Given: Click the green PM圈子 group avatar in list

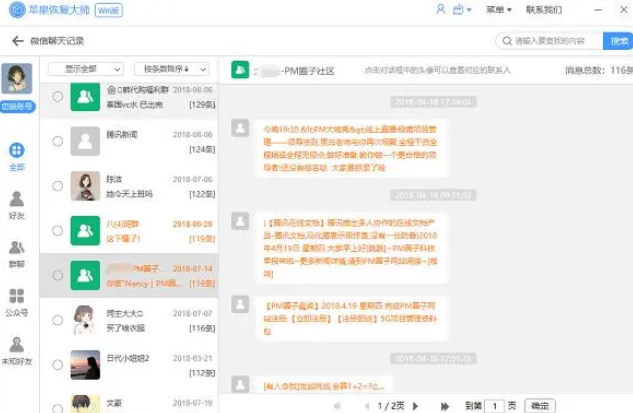Looking at the screenshot, I should coord(85,275).
